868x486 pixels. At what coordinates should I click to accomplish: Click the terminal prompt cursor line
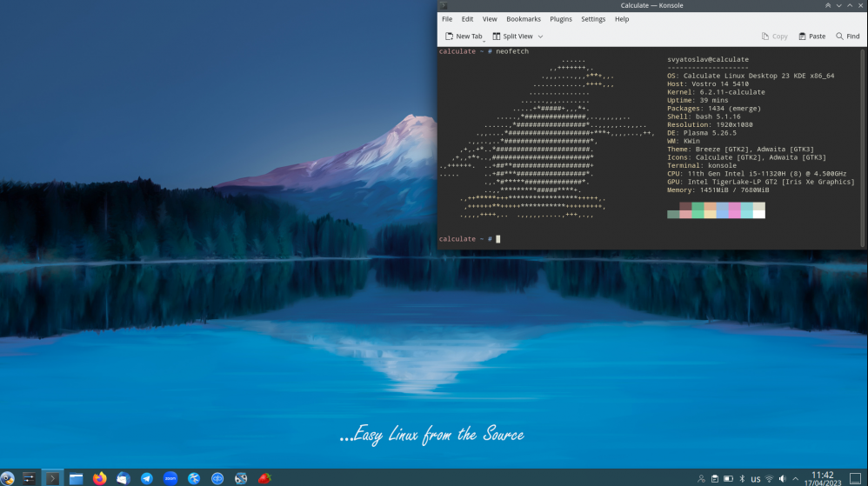pyautogui.click(x=470, y=239)
